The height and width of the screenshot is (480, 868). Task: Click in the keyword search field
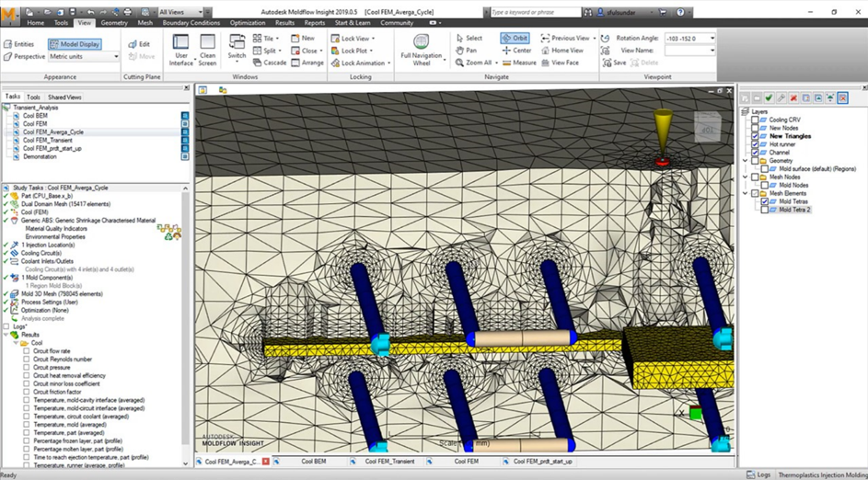click(x=535, y=12)
